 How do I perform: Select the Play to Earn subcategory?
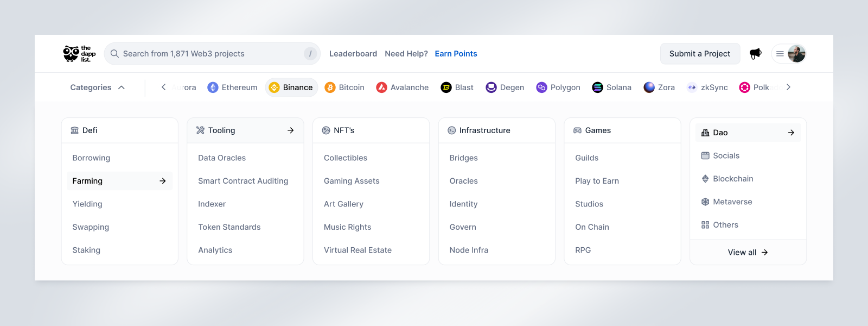[x=597, y=181]
